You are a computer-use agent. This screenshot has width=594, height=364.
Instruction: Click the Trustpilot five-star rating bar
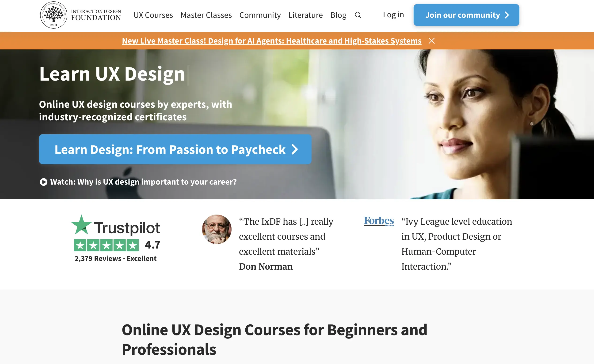(106, 245)
